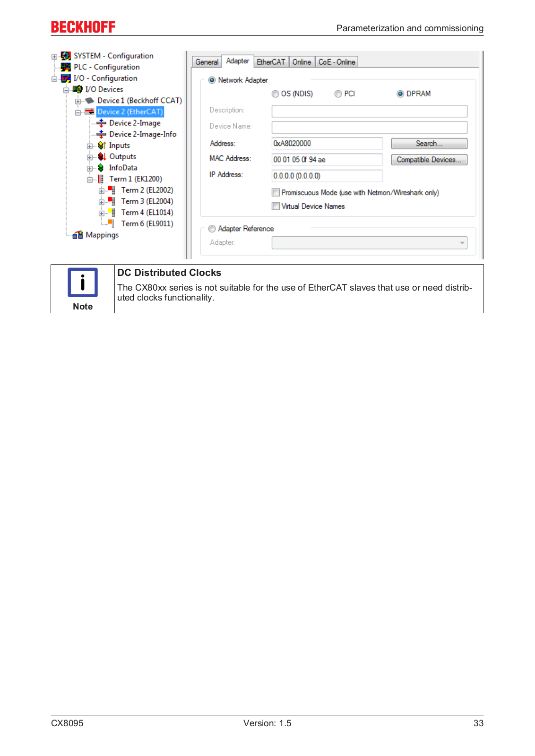Screen dimensions: 535x756
Task: Click the Device 1 (Beckhoff CCAT) icon
Action: coord(89,101)
